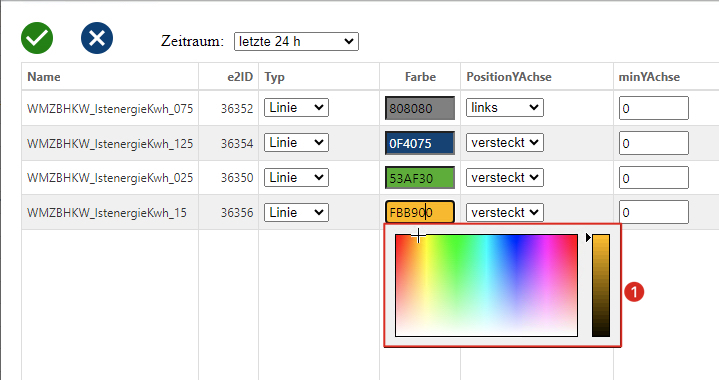Confirm with the green checkmark icon
Image resolution: width=719 pixels, height=380 pixels.
click(37, 38)
